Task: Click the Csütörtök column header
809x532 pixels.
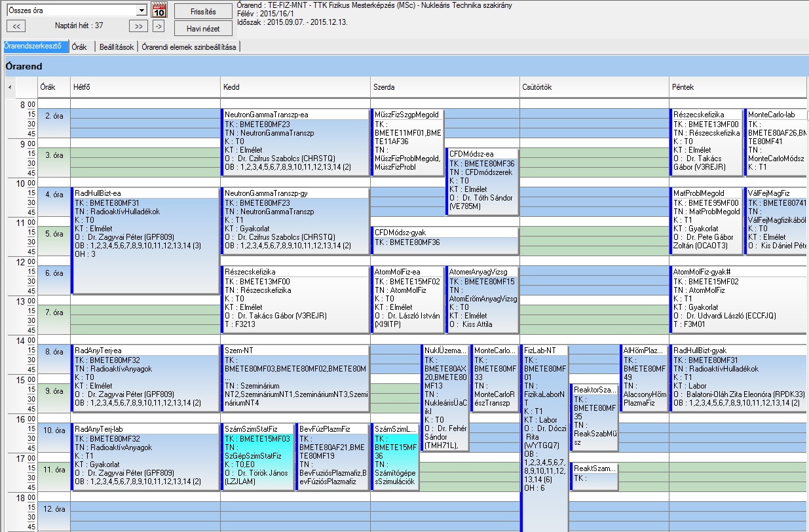Action: (595, 86)
